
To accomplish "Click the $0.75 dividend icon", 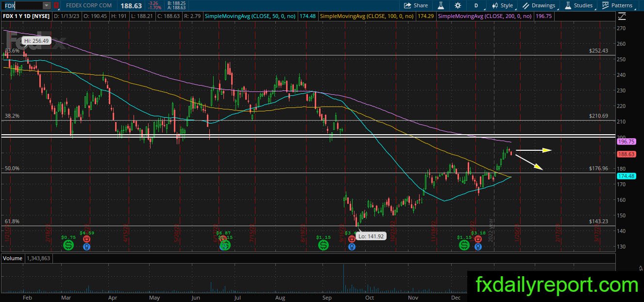I will click(x=68, y=245).
